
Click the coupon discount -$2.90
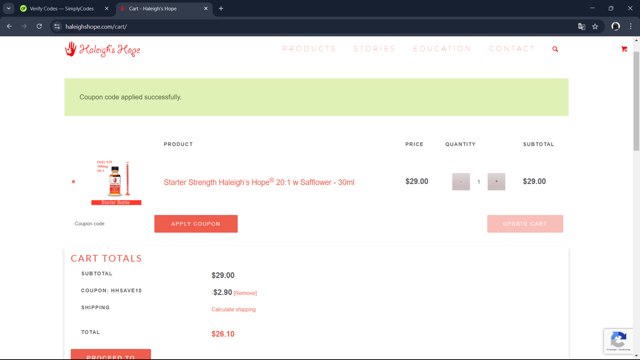tap(222, 292)
